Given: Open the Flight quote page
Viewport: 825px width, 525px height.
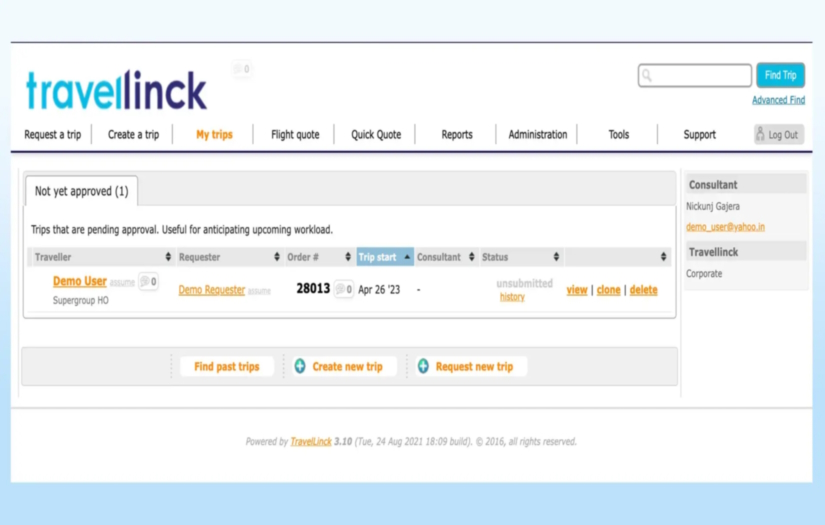Looking at the screenshot, I should pyautogui.click(x=295, y=135).
